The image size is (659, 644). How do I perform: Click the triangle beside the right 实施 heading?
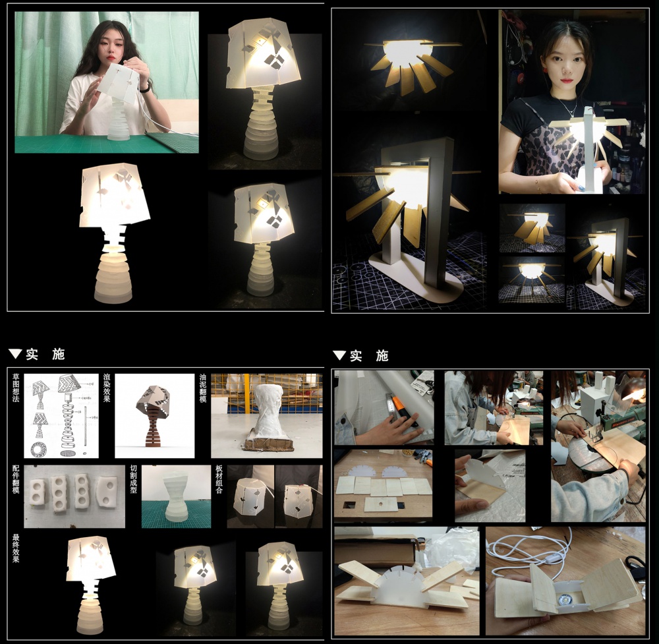(x=339, y=356)
